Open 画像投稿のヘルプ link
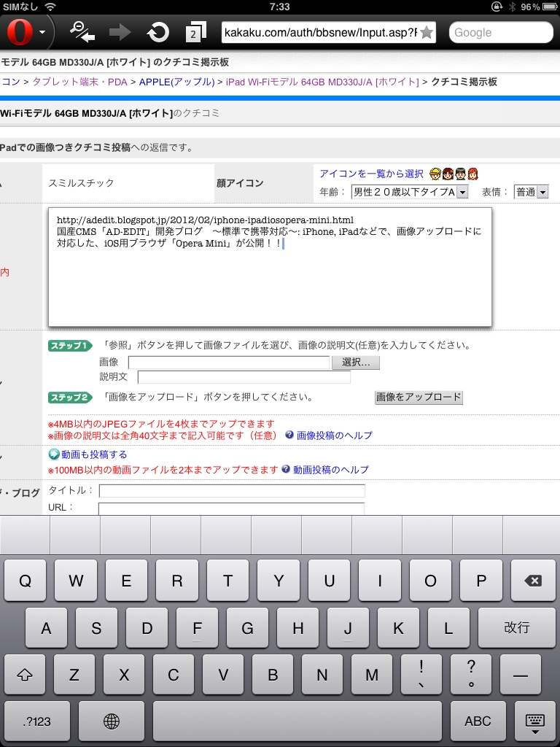Image resolution: width=560 pixels, height=747 pixels. (x=334, y=436)
